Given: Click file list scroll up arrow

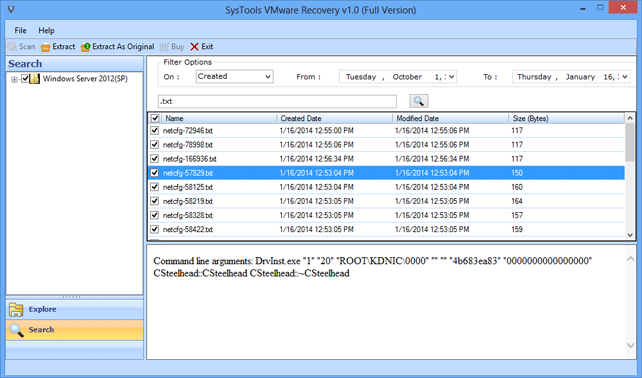Looking at the screenshot, I should point(630,118).
